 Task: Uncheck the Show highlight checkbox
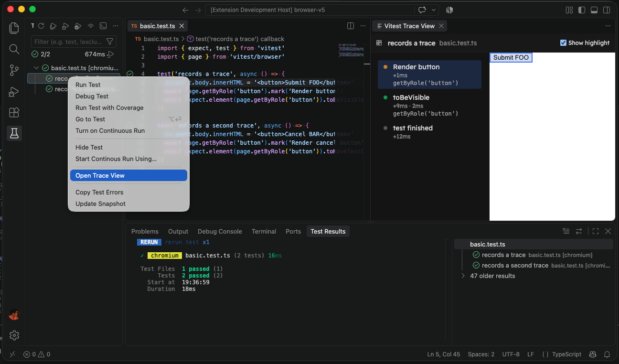click(564, 43)
